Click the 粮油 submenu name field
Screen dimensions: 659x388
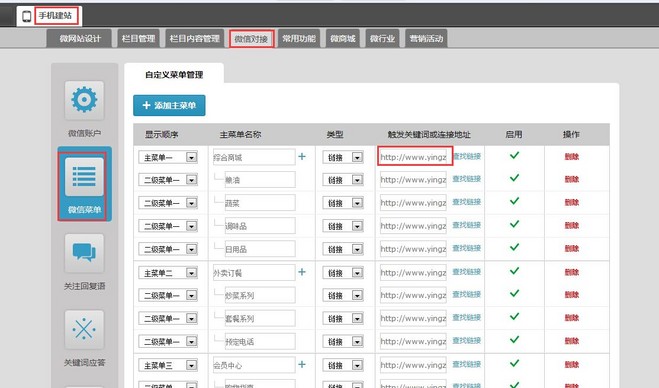tap(260, 180)
